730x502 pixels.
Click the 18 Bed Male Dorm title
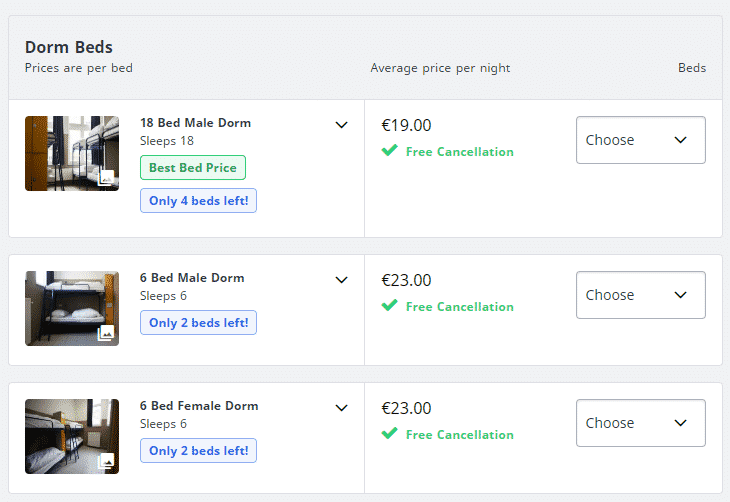pyautogui.click(x=196, y=123)
